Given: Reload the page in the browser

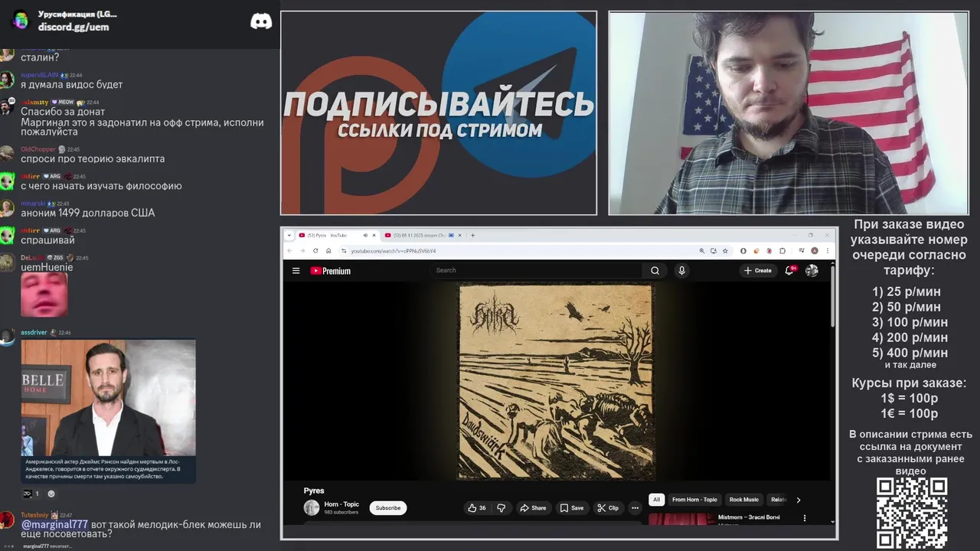Looking at the screenshot, I should (x=315, y=250).
